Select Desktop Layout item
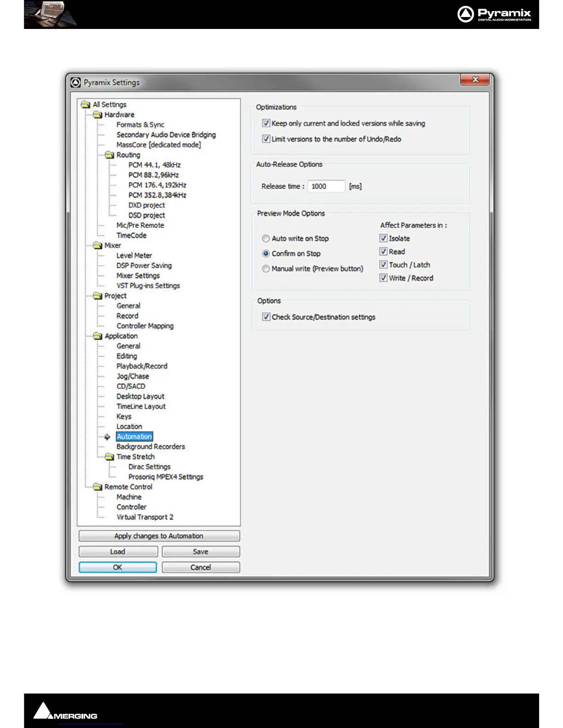The image size is (563, 728). point(140,397)
